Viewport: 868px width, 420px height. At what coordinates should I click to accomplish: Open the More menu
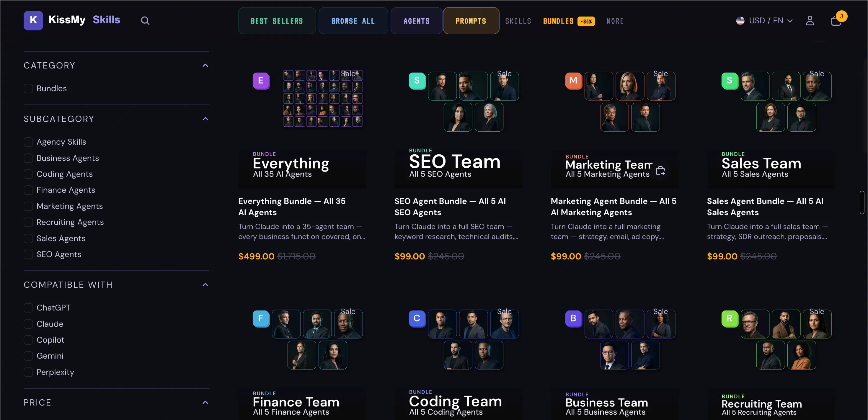(x=615, y=21)
